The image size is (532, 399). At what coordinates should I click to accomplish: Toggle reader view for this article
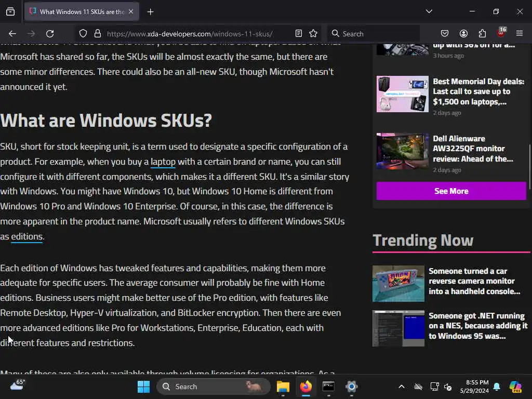pos(299,33)
